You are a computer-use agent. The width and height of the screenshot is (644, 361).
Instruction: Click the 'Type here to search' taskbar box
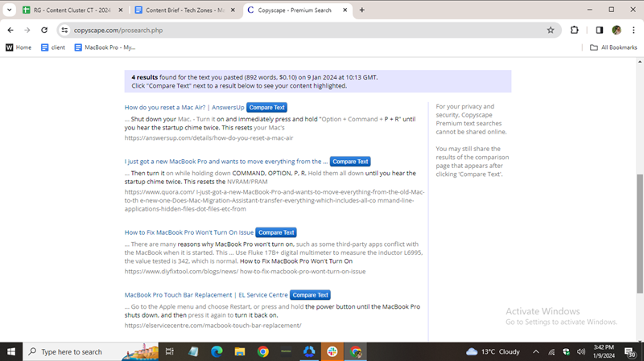91,351
